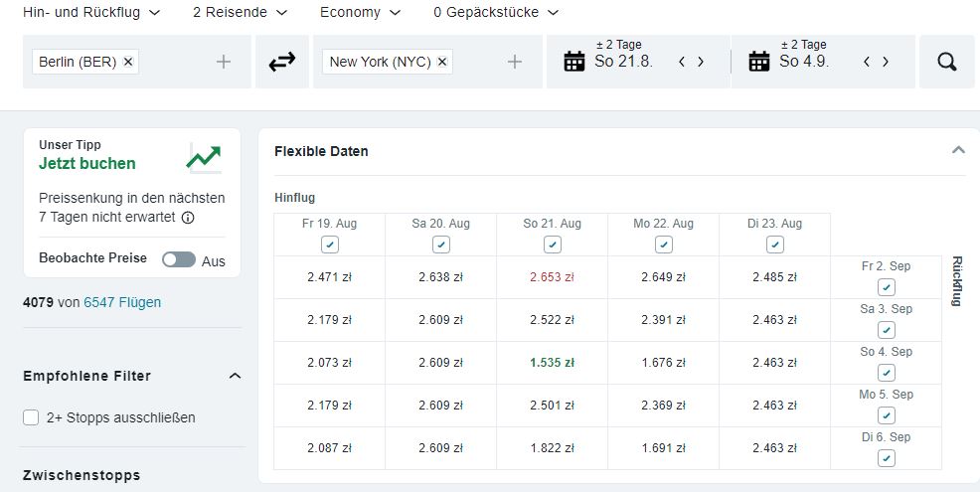
Task: Shift departure date forward one day
Action: (x=701, y=62)
